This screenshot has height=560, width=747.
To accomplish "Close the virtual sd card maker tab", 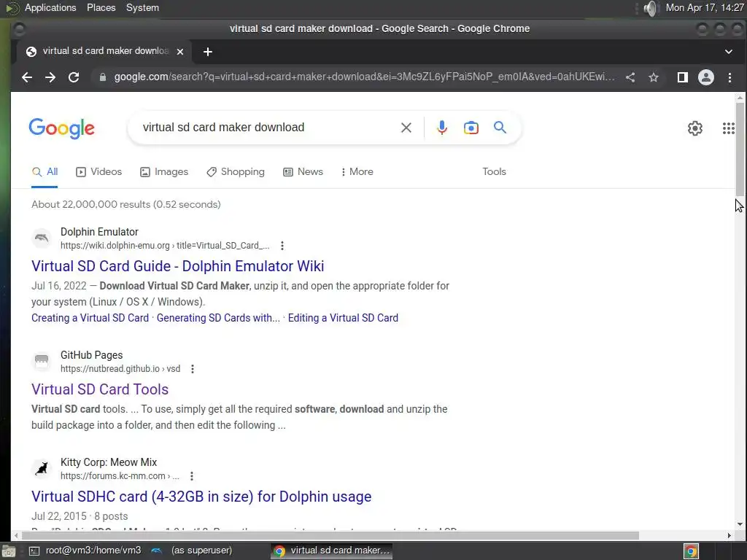I will (180, 52).
